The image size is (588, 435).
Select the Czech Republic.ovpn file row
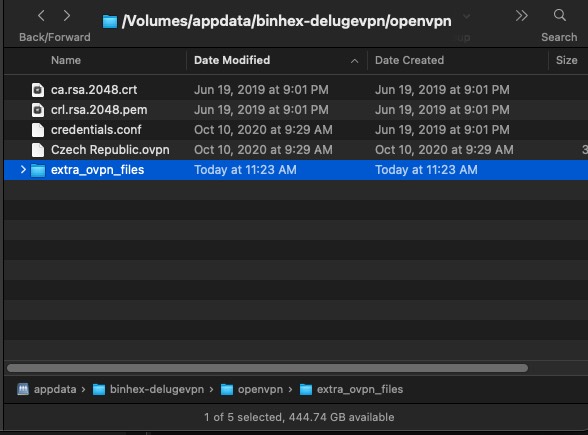[296, 150]
